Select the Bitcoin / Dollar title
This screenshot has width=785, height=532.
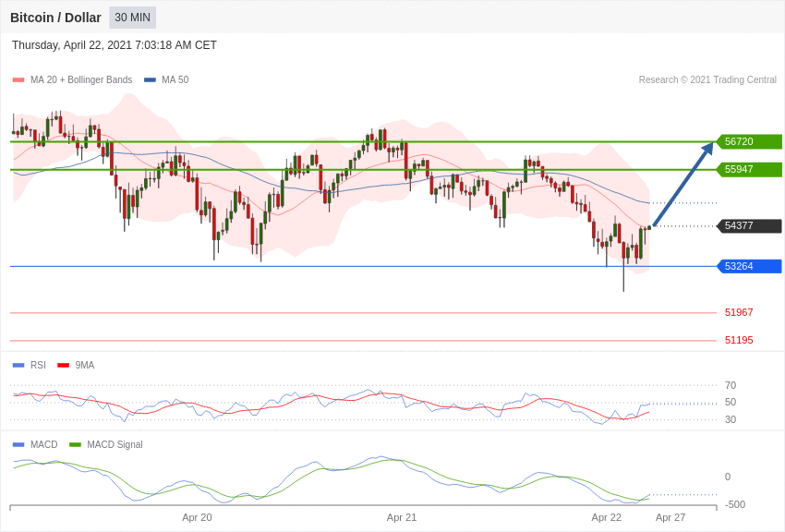coord(55,18)
